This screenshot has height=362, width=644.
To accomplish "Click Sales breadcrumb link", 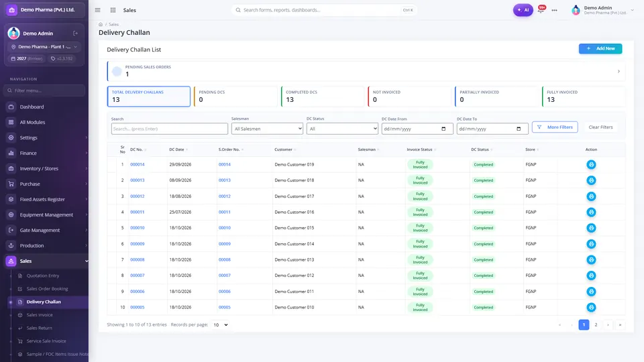I will coord(114,24).
